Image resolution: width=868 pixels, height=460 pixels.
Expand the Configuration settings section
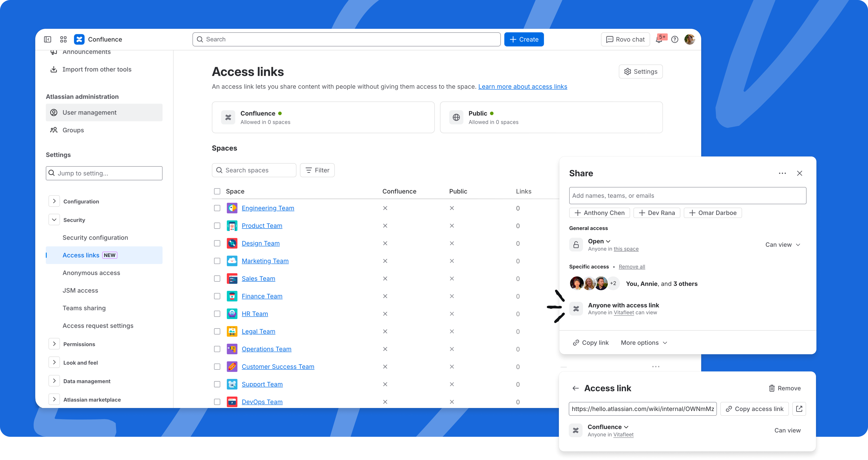(x=54, y=201)
